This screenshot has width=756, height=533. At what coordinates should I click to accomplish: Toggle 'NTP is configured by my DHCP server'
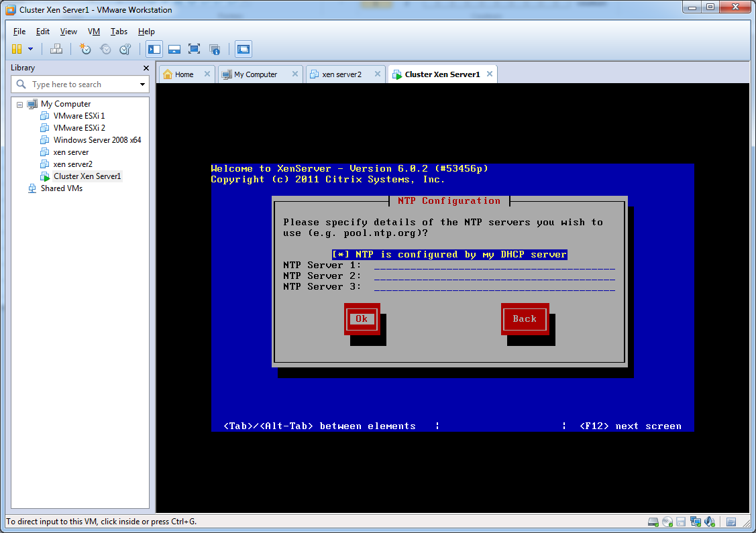click(x=449, y=255)
